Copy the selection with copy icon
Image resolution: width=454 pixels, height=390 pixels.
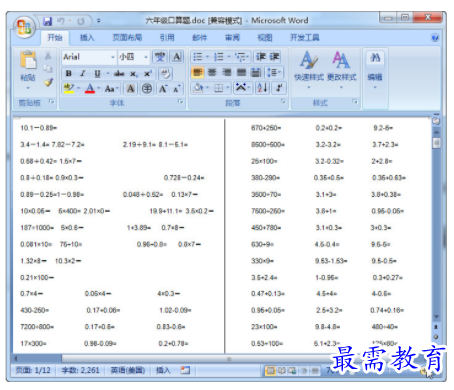click(48, 68)
